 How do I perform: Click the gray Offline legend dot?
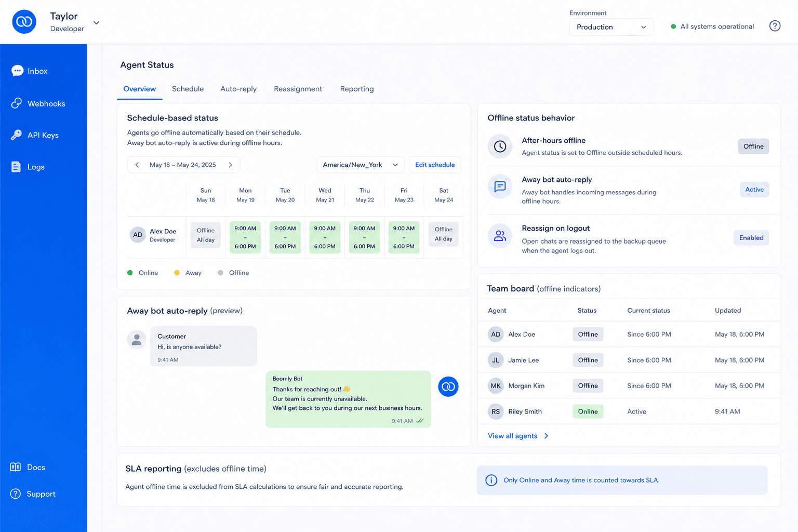[x=220, y=273]
